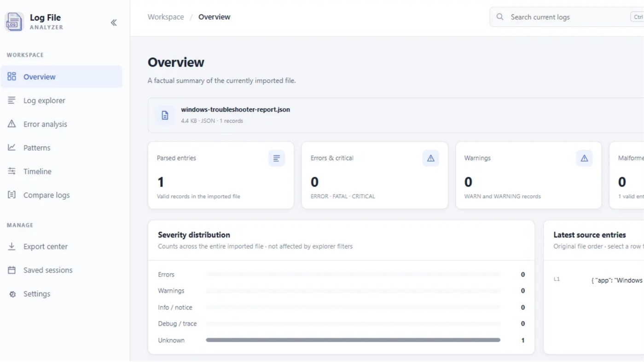Click the Settings gear icon
Screen dimensions: 644x362
(x=12, y=294)
